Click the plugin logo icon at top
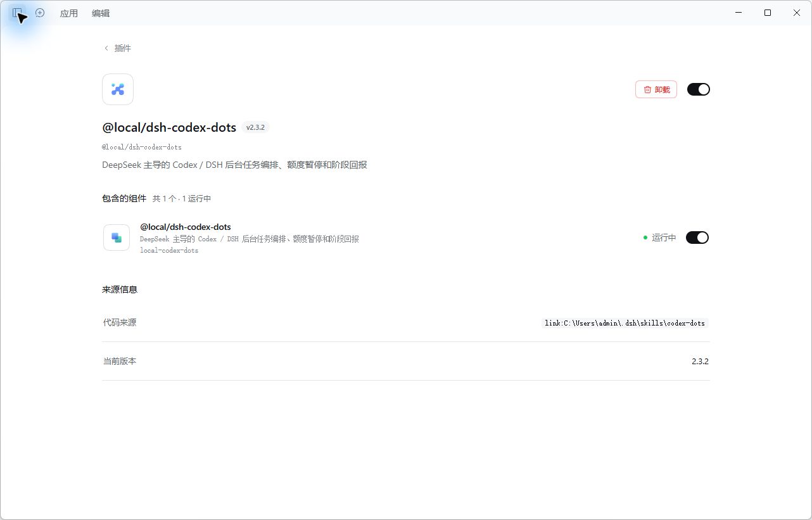 pos(118,89)
